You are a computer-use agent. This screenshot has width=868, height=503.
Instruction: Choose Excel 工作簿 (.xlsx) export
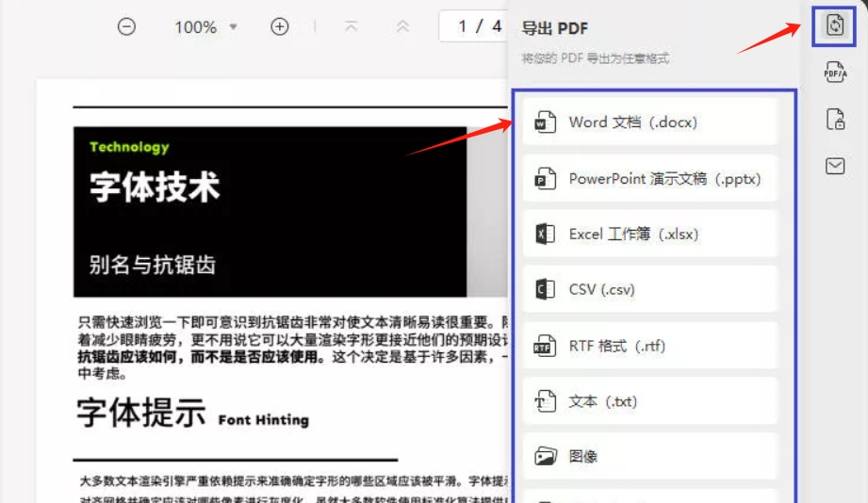(x=650, y=234)
